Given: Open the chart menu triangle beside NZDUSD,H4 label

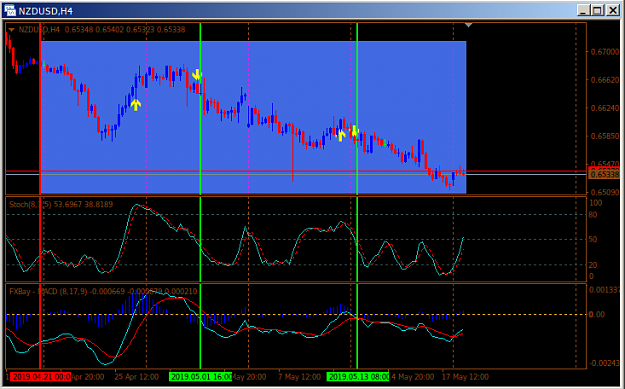Looking at the screenshot, I should click(x=11, y=30).
